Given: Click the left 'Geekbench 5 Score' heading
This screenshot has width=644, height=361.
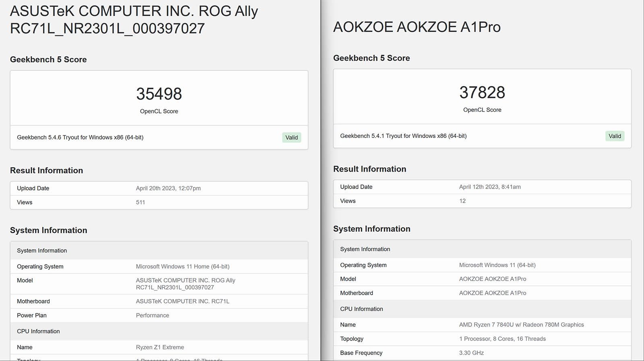Looking at the screenshot, I should pyautogui.click(x=48, y=59).
